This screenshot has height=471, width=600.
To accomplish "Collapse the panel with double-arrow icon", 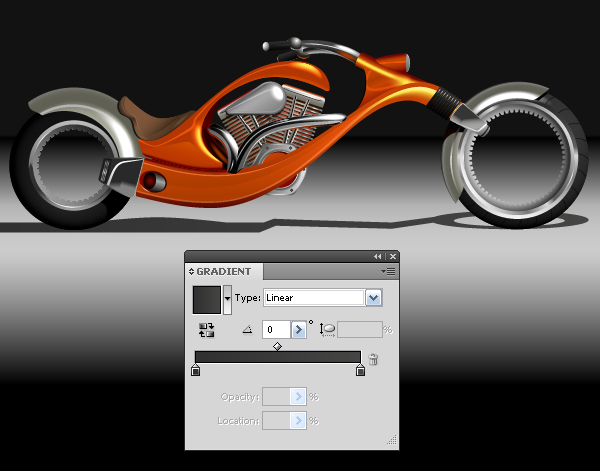I will 378,257.
